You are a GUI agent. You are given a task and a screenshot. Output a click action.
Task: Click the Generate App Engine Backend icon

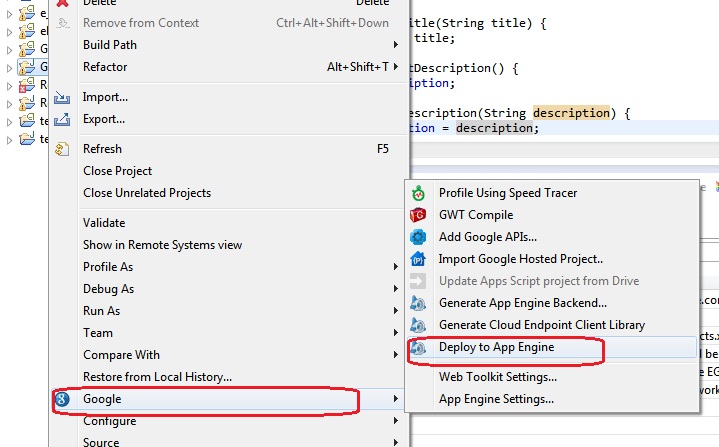(x=419, y=303)
